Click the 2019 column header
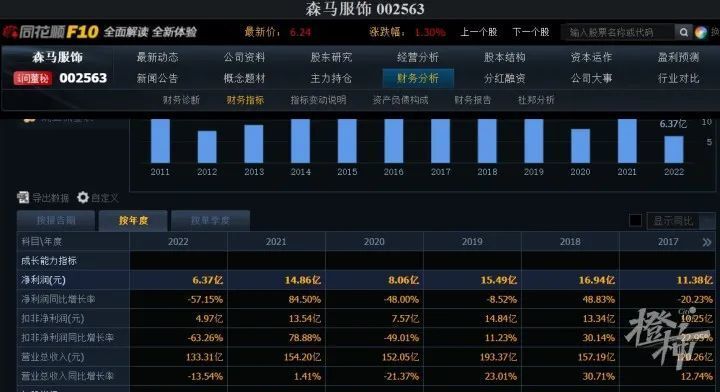Viewport: 720px width, 392px height. (x=472, y=242)
